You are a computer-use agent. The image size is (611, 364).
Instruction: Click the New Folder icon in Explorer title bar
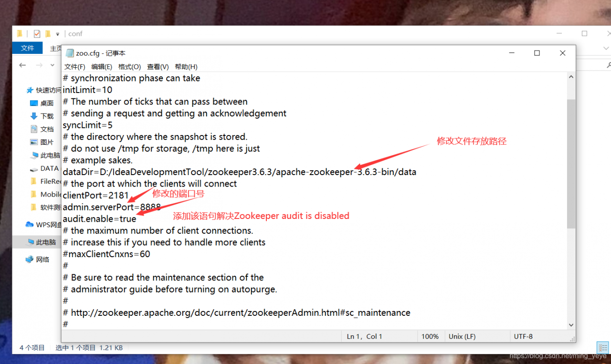click(48, 34)
